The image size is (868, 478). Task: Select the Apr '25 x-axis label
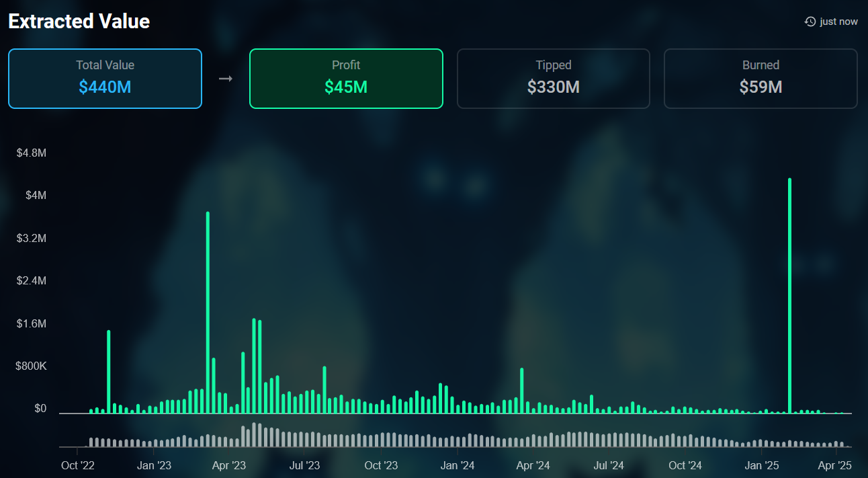coord(835,465)
